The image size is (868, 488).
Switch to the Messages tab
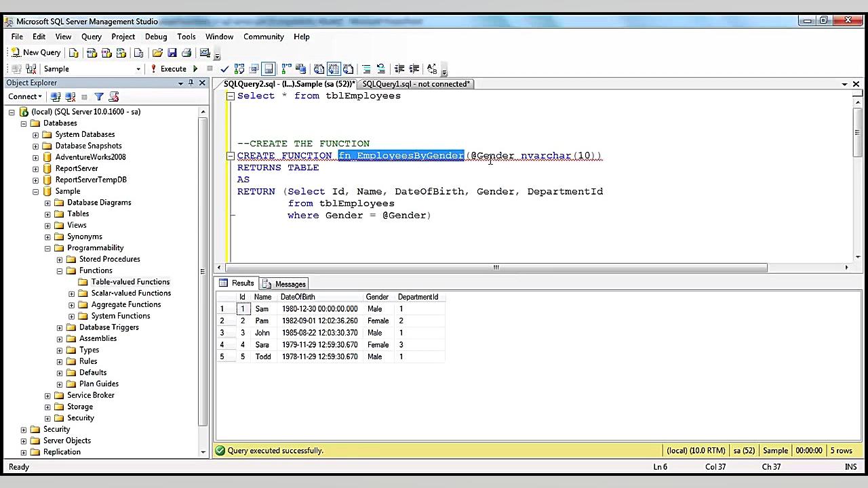pos(290,283)
